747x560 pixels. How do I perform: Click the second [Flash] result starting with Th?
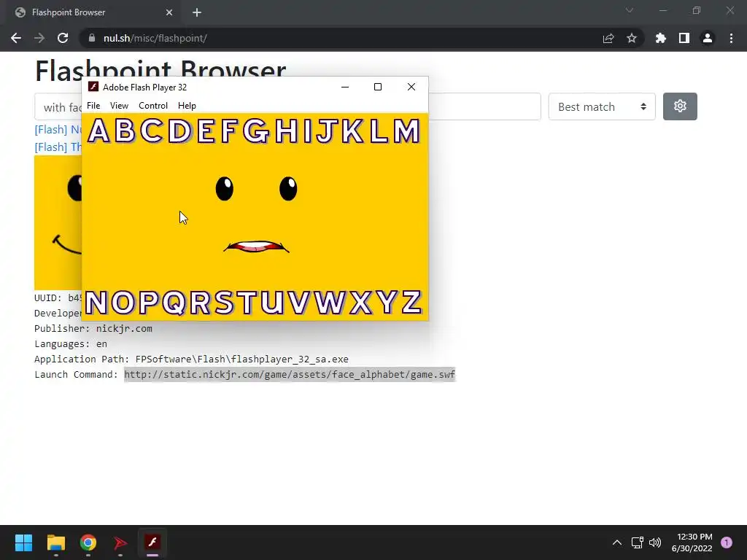coord(58,147)
